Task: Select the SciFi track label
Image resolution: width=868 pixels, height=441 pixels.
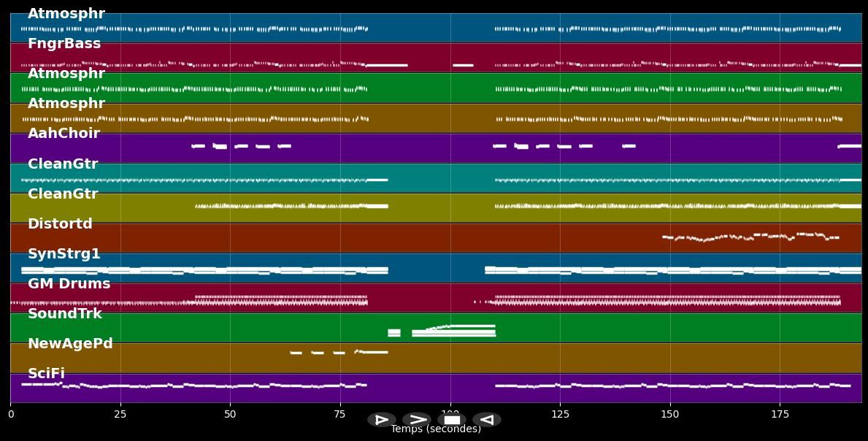Action: tap(46, 374)
